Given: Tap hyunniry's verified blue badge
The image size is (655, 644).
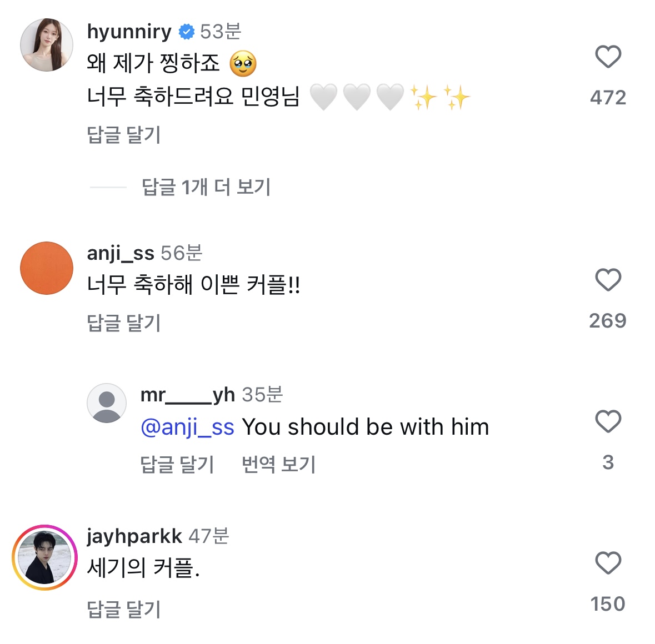Looking at the screenshot, I should click(186, 32).
